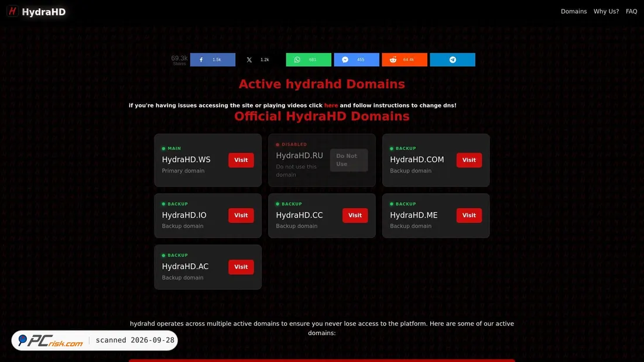
Task: Visit the HydraHD.AC backup domain
Action: click(x=241, y=267)
